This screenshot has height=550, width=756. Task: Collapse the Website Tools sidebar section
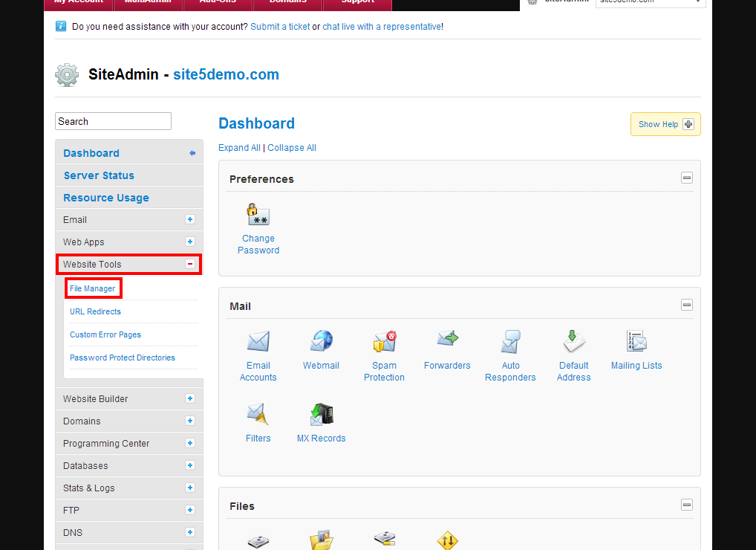coord(190,264)
